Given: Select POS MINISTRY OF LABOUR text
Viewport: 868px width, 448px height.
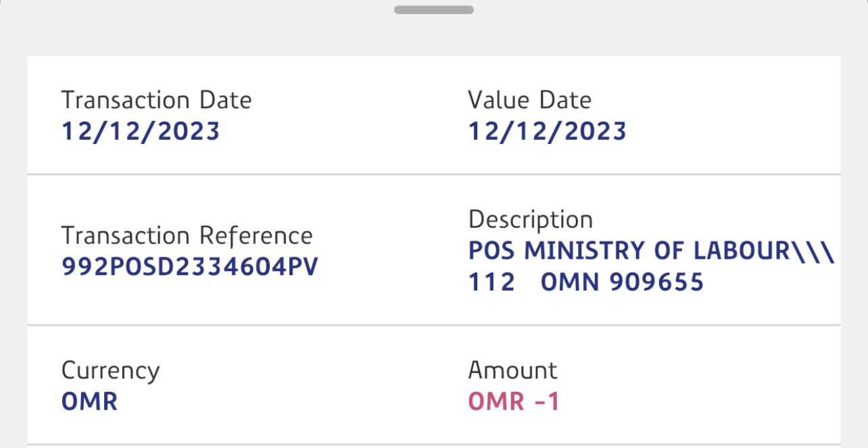Looking at the screenshot, I should pos(629,251).
